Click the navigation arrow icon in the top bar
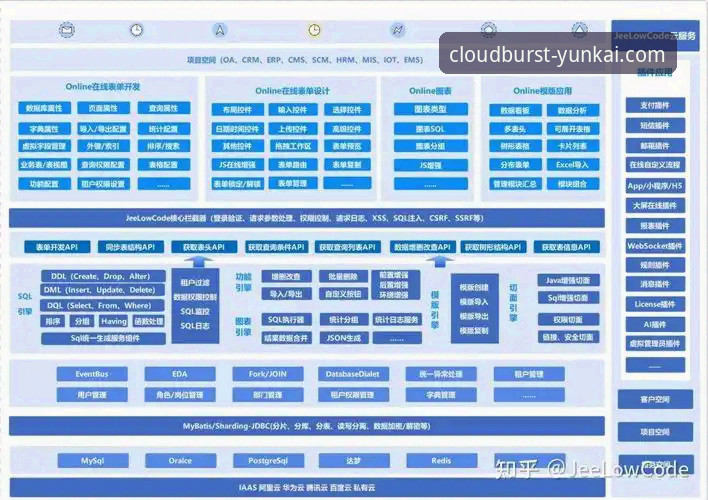Screen dimensions: 708x500 219,30
